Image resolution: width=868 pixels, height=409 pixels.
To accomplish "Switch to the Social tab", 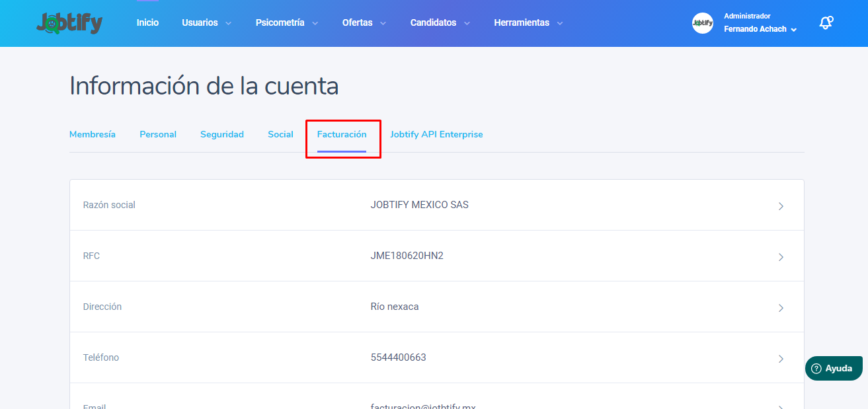I will (x=280, y=134).
